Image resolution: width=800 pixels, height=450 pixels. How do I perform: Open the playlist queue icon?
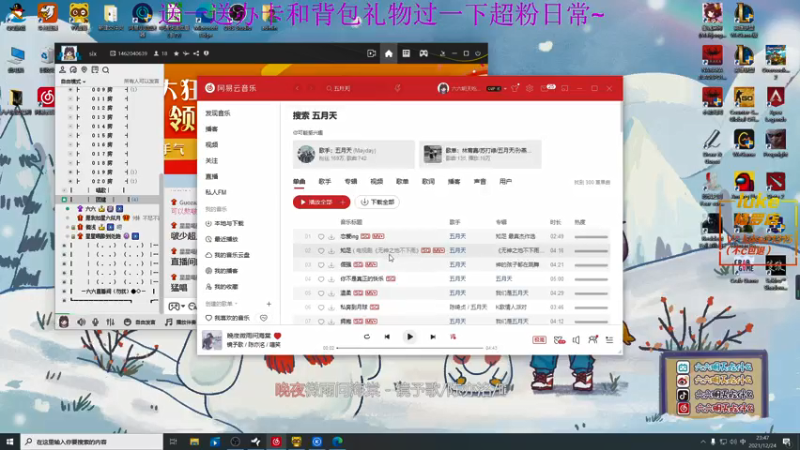[x=609, y=340]
